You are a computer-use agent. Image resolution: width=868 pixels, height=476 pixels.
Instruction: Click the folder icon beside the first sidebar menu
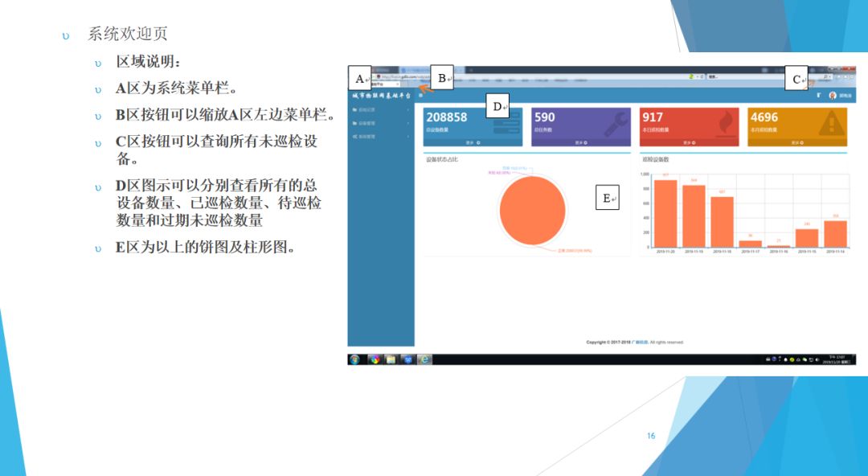pyautogui.click(x=354, y=111)
